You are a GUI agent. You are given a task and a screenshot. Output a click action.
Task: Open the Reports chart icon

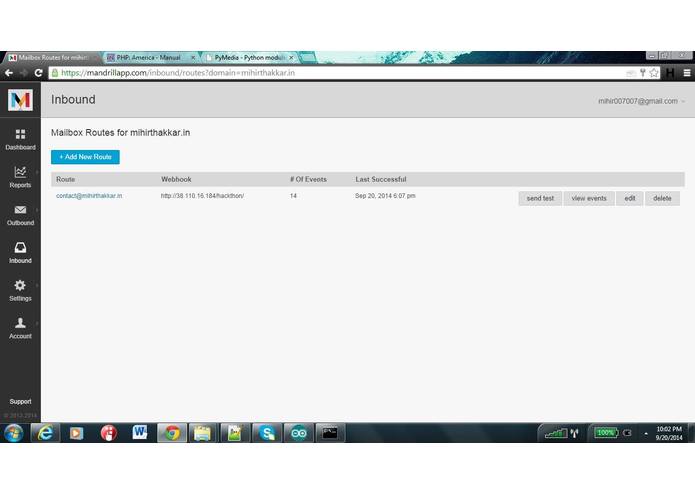(20, 171)
